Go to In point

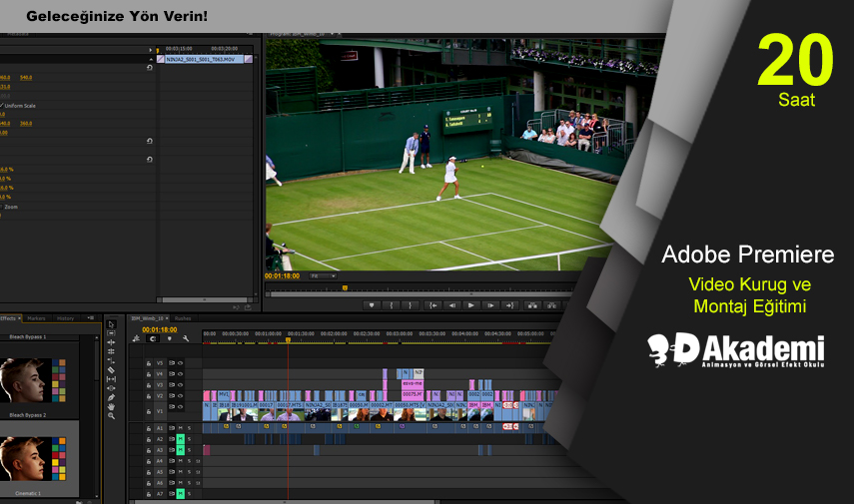pyautogui.click(x=432, y=305)
